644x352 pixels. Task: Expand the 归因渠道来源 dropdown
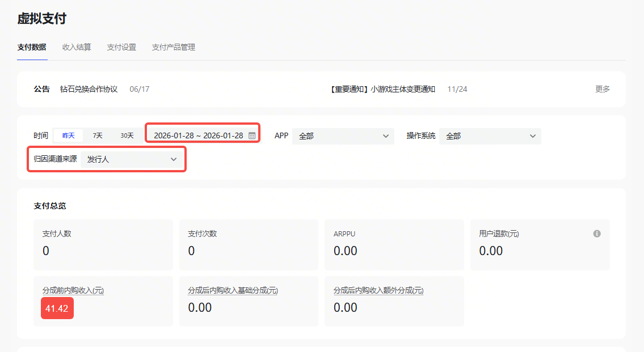(x=132, y=160)
